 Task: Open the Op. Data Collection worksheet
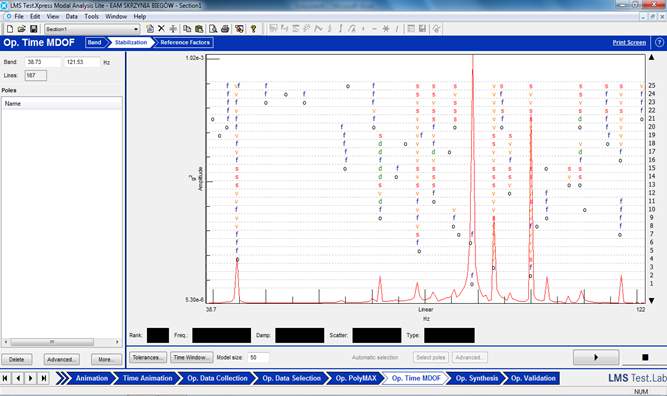coord(217,378)
